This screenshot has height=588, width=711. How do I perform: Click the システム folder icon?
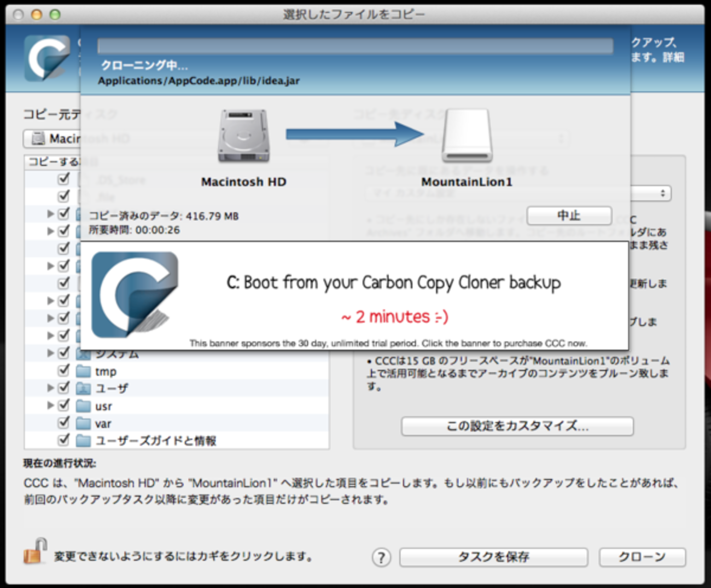[83, 353]
